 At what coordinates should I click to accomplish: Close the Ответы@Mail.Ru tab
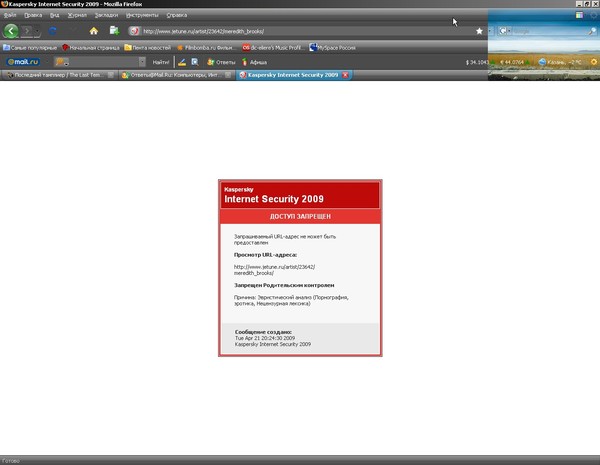click(x=228, y=75)
